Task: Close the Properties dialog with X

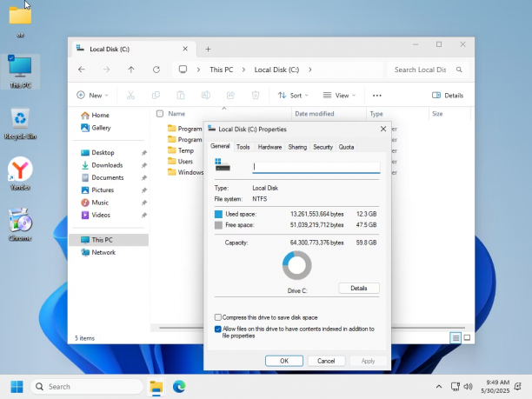Action: [383, 129]
